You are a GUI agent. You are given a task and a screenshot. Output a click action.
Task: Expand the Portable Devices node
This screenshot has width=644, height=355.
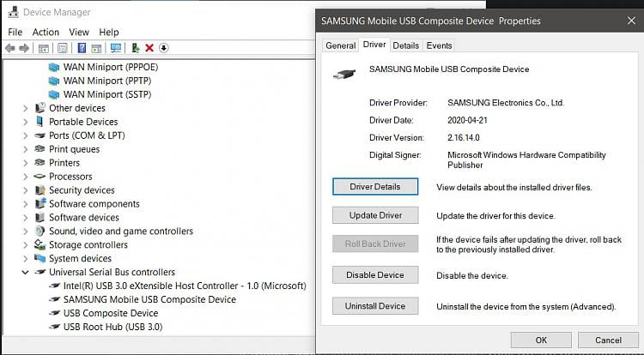26,122
